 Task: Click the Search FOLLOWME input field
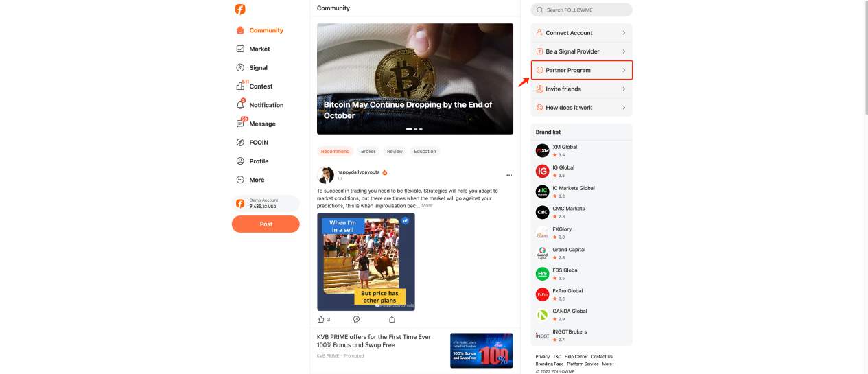pyautogui.click(x=582, y=10)
